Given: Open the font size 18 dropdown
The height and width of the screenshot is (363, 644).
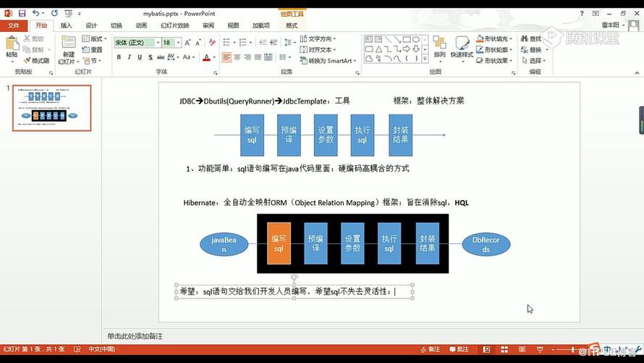Looking at the screenshot, I should 178,42.
